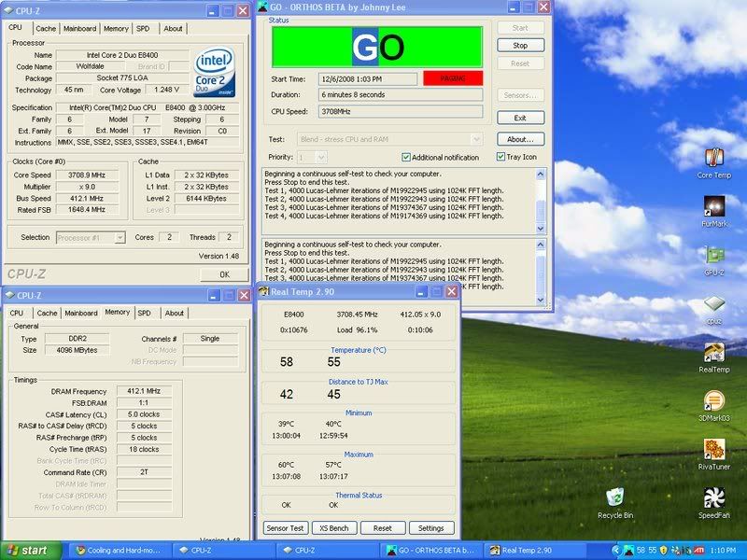This screenshot has width=747, height=560.
Task: Launch the RivaTuner desktop shortcut
Action: click(x=713, y=450)
